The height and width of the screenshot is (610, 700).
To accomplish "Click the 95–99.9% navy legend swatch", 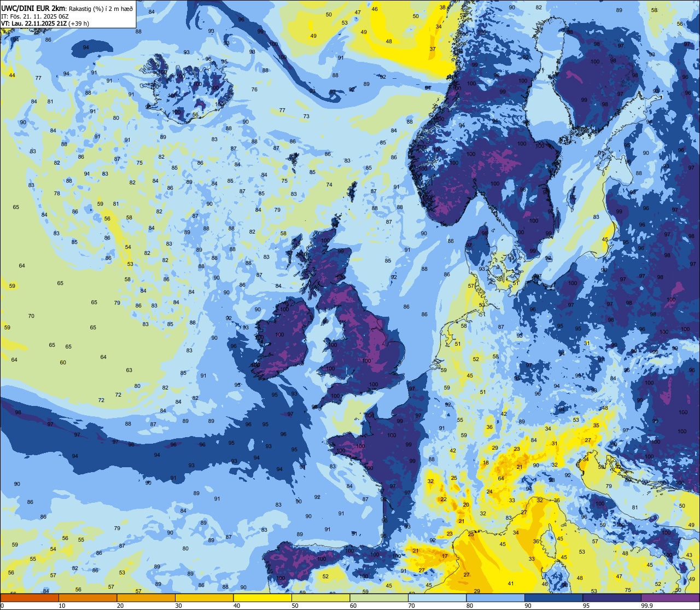I will [x=612, y=597].
